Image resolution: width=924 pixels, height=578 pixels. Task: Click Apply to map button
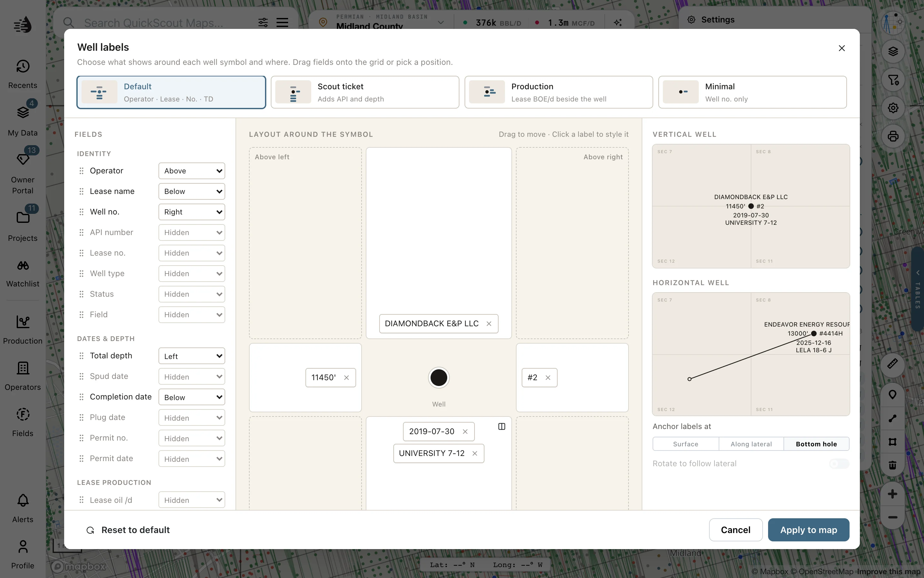coord(809,530)
